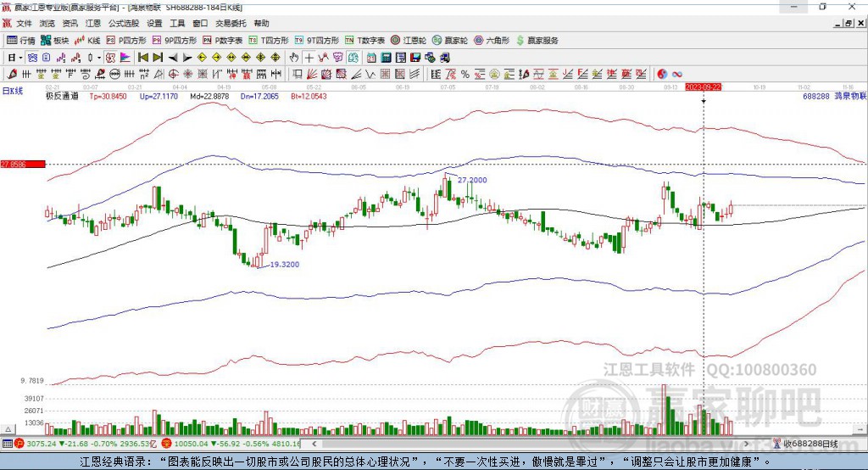
Task: Click the colored triangle chart icon
Action: pyautogui.click(x=125, y=58)
